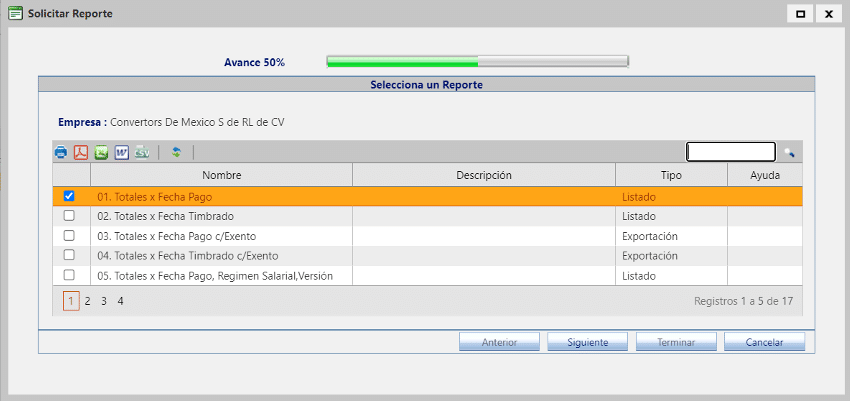
Task: Tick checkbox for 04. Totales x Fecha Timbrado c/Exento
Action: pos(69,255)
